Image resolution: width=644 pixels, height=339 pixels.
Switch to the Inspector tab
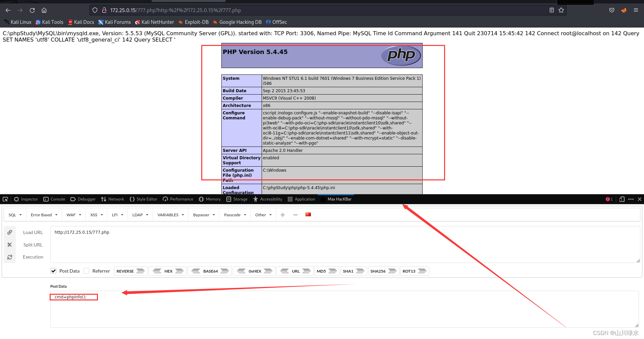tap(26, 199)
